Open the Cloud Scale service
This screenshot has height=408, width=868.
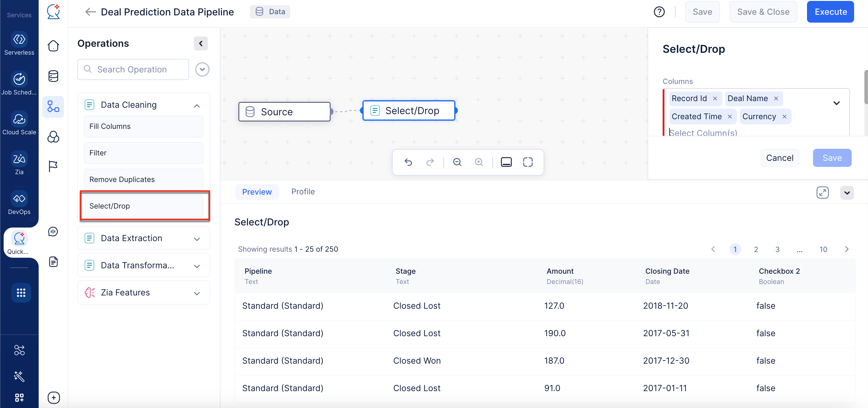tap(19, 123)
